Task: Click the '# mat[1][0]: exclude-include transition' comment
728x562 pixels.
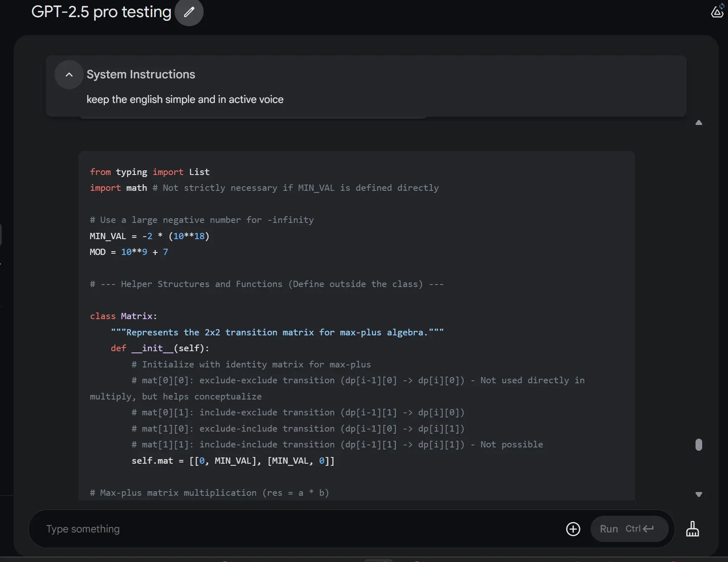Action: tap(298, 429)
